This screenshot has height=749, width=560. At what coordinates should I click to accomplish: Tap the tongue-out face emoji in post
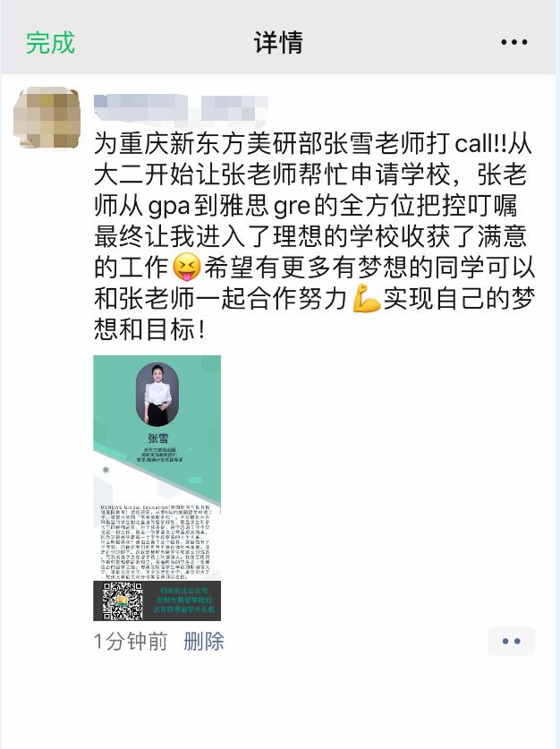click(187, 267)
